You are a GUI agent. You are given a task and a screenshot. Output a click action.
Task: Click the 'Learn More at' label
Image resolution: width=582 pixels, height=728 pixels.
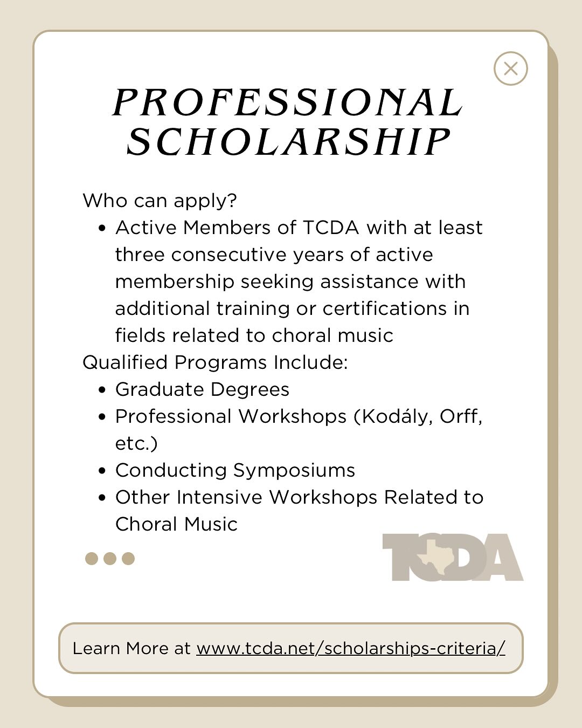coord(131,648)
